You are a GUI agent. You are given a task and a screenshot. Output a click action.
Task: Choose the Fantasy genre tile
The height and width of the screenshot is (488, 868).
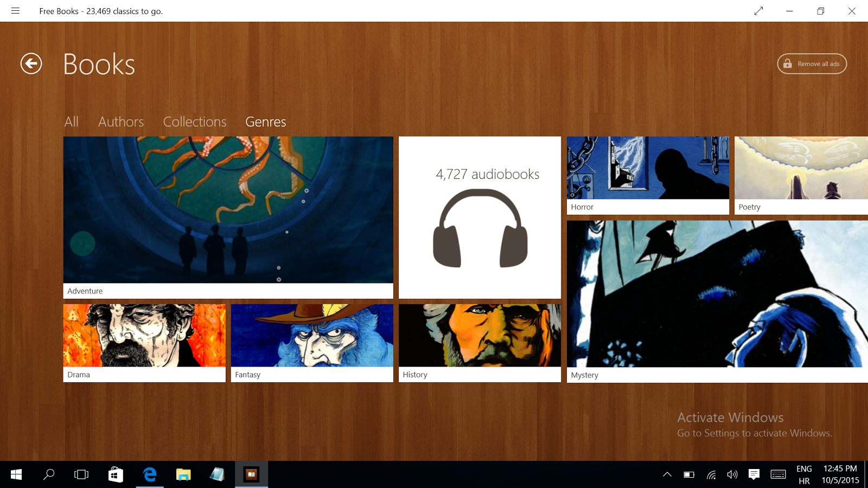point(312,343)
